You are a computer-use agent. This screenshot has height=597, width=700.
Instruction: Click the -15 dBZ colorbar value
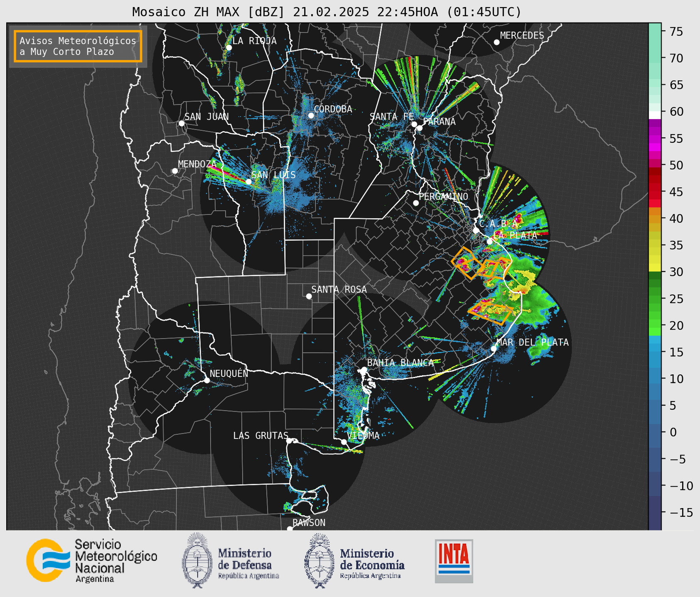click(x=681, y=512)
